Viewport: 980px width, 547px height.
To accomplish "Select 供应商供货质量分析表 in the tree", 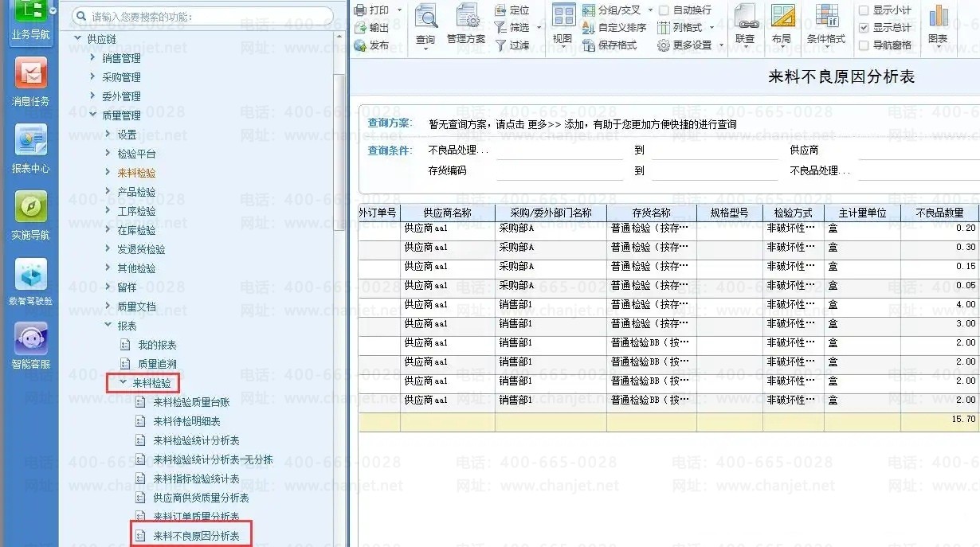I will pyautogui.click(x=201, y=498).
